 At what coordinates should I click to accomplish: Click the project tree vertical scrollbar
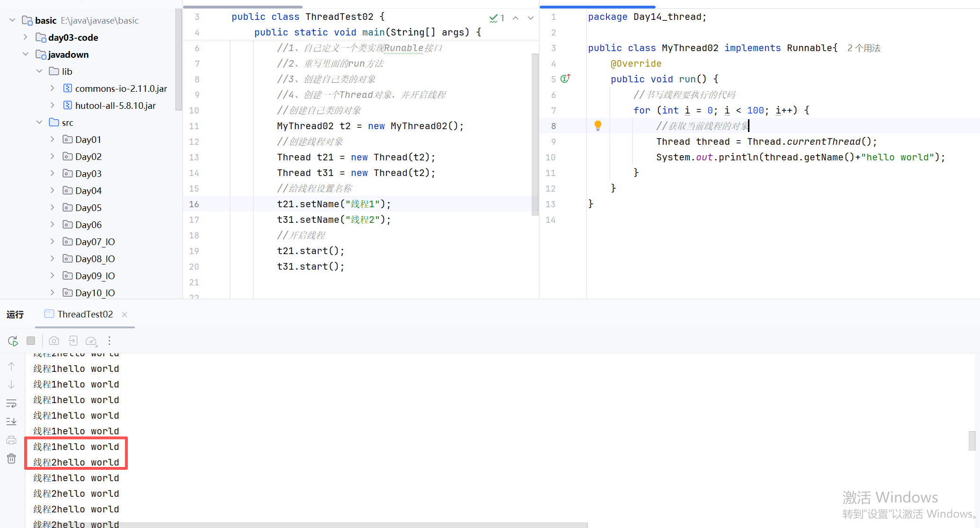(178, 59)
